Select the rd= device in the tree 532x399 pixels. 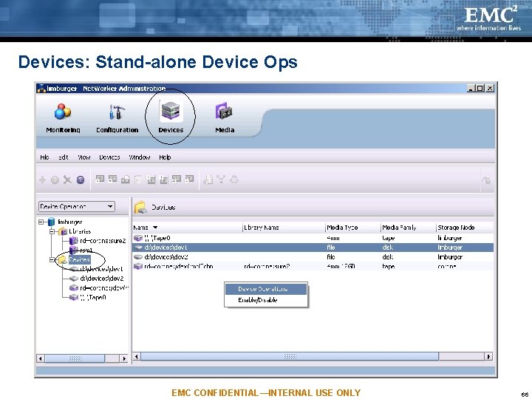coord(104,288)
